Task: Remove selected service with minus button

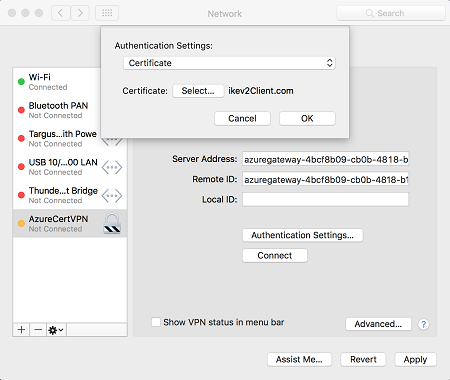Action: (x=38, y=330)
